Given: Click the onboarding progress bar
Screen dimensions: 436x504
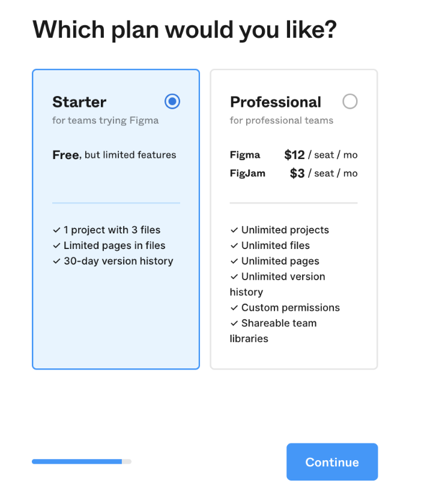Looking at the screenshot, I should coord(81,461).
